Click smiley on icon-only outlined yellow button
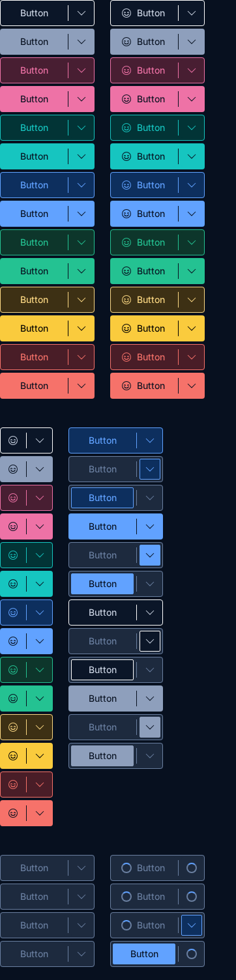 [x=13, y=727]
